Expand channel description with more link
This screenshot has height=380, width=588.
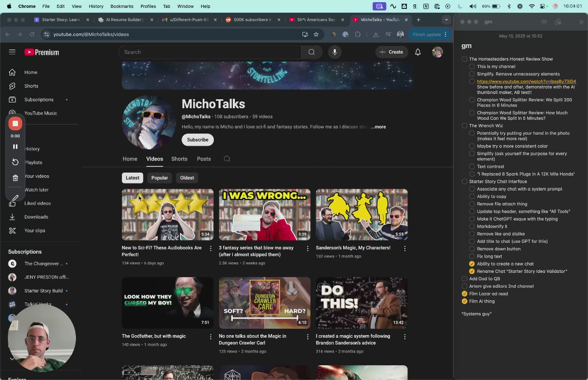378,127
